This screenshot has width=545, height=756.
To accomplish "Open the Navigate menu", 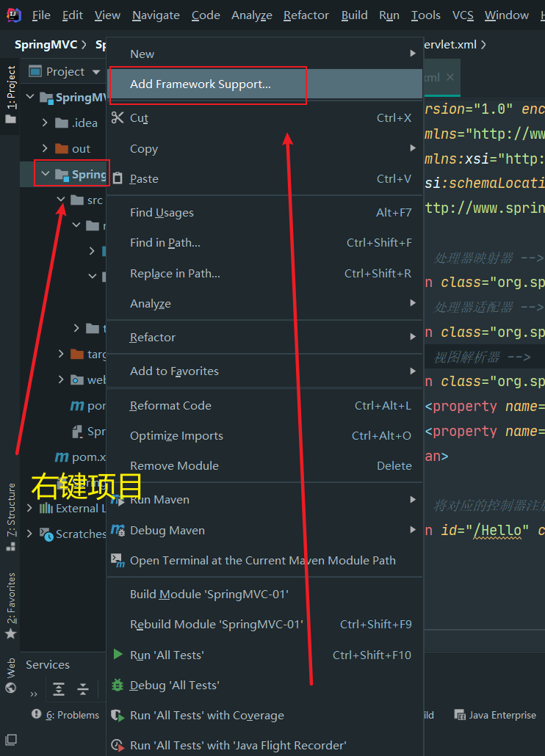I will pyautogui.click(x=156, y=15).
